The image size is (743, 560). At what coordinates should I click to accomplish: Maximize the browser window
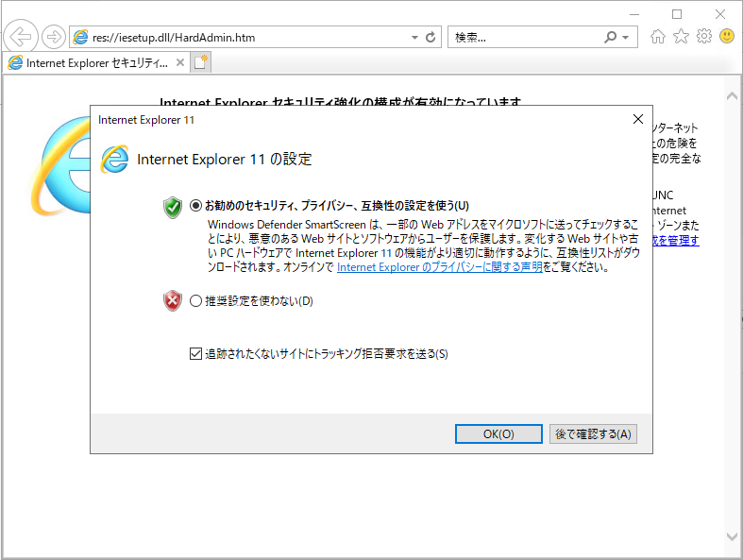677,14
